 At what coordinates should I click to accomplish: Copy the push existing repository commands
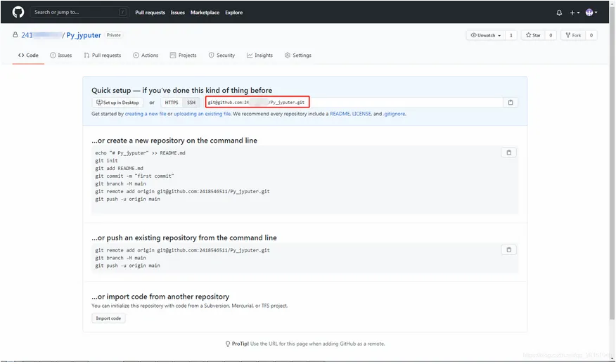tap(509, 249)
